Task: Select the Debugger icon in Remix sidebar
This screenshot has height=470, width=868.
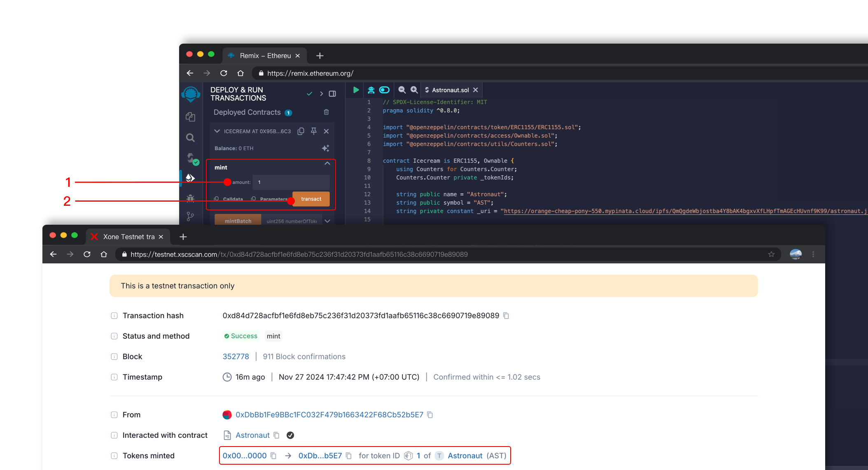Action: click(189, 198)
